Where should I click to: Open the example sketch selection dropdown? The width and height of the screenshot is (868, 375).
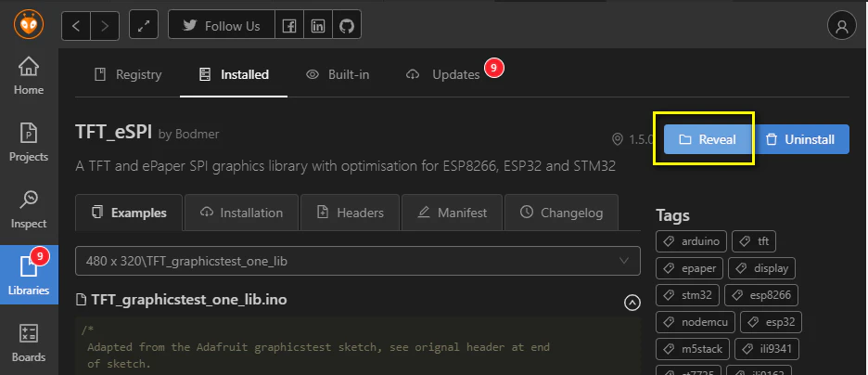tap(358, 260)
